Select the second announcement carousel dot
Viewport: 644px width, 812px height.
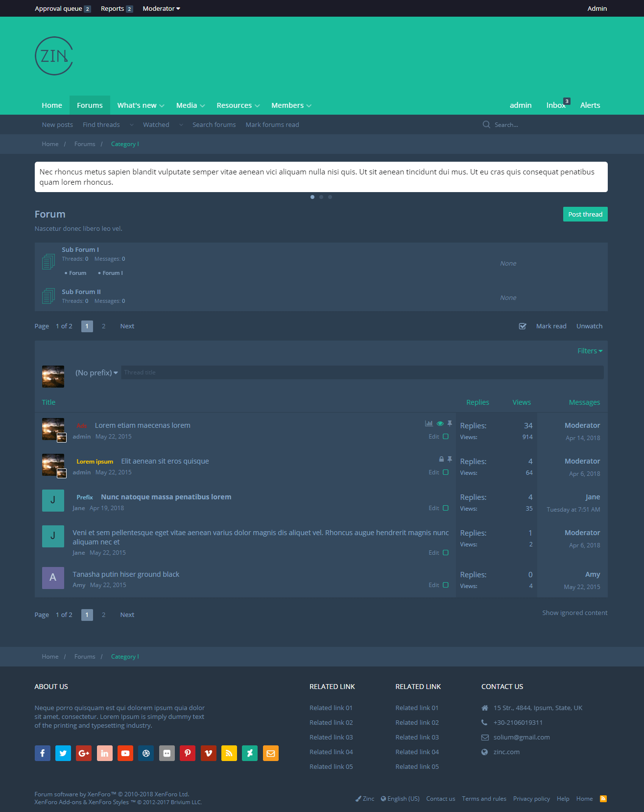coord(321,197)
